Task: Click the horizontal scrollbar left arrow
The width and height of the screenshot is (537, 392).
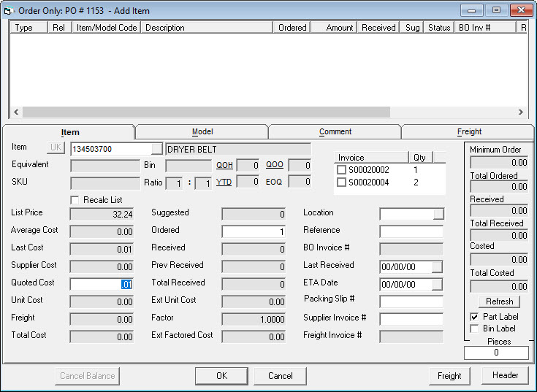Action: (16, 112)
